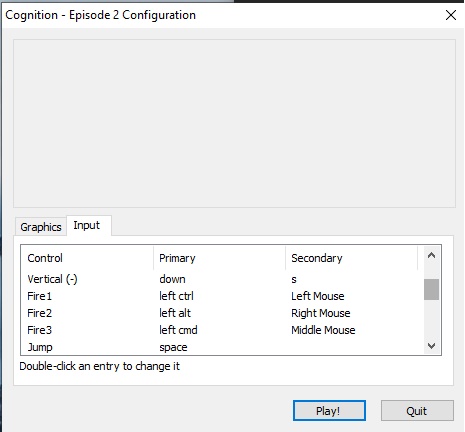Click the Quit button

417,411
